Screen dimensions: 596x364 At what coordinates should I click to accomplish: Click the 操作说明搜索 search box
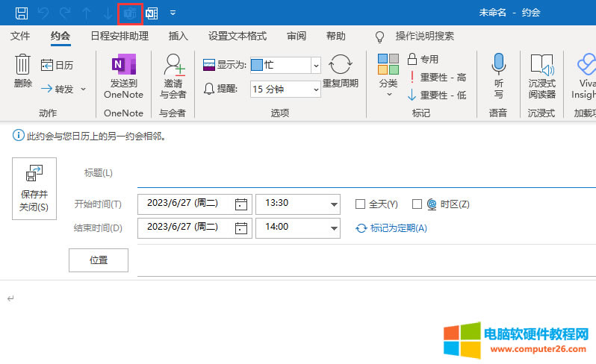424,36
